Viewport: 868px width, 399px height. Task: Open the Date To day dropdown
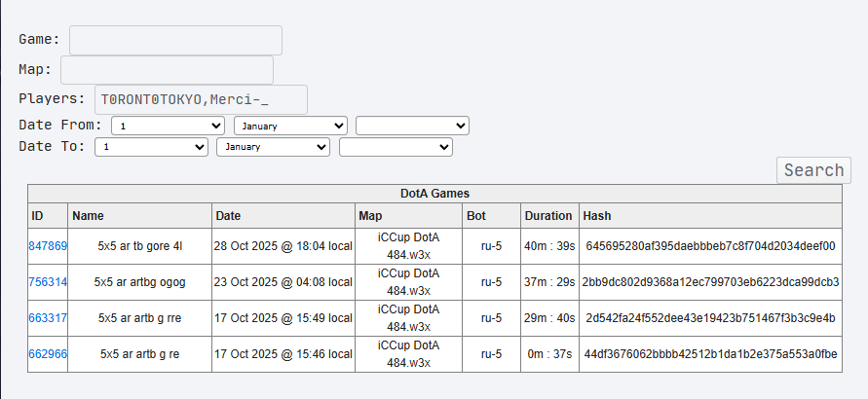152,147
